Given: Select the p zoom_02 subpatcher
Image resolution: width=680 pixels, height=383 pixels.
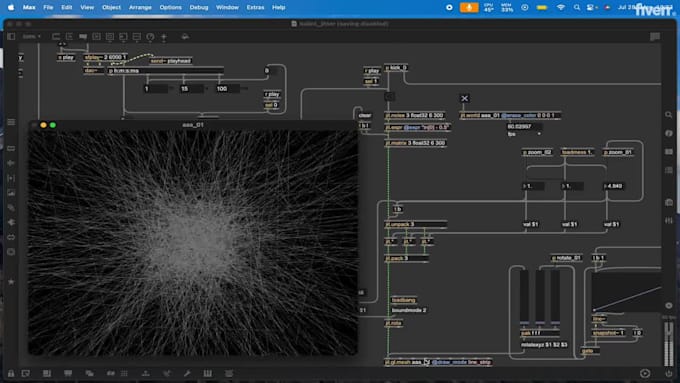Looking at the screenshot, I should click(537, 152).
